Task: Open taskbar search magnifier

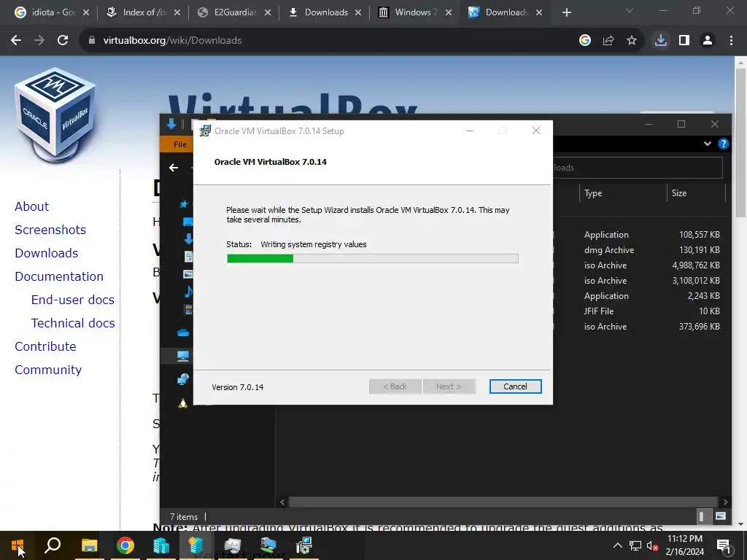Action: tap(53, 545)
